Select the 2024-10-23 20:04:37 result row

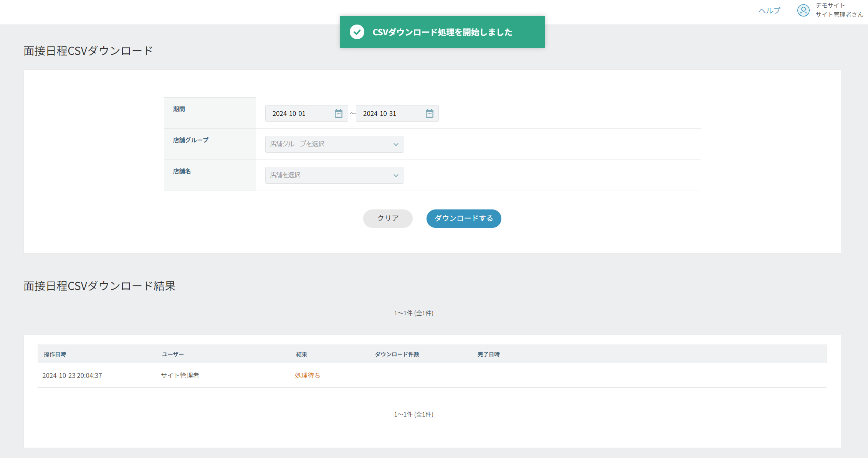72,376
